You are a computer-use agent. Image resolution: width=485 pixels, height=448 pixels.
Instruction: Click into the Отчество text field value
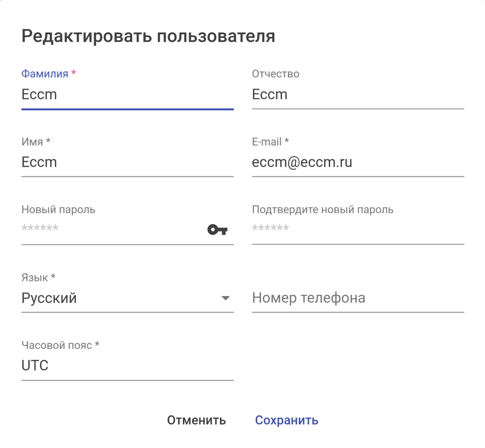click(x=357, y=94)
